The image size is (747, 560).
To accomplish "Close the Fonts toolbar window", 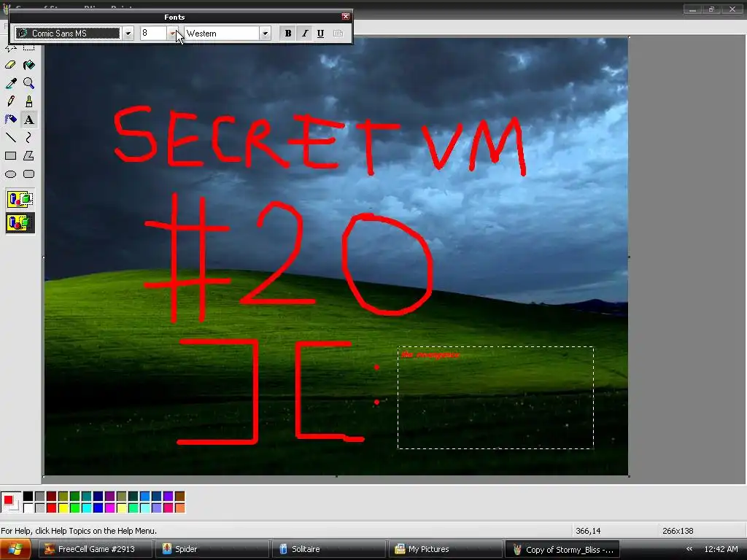I will (346, 17).
